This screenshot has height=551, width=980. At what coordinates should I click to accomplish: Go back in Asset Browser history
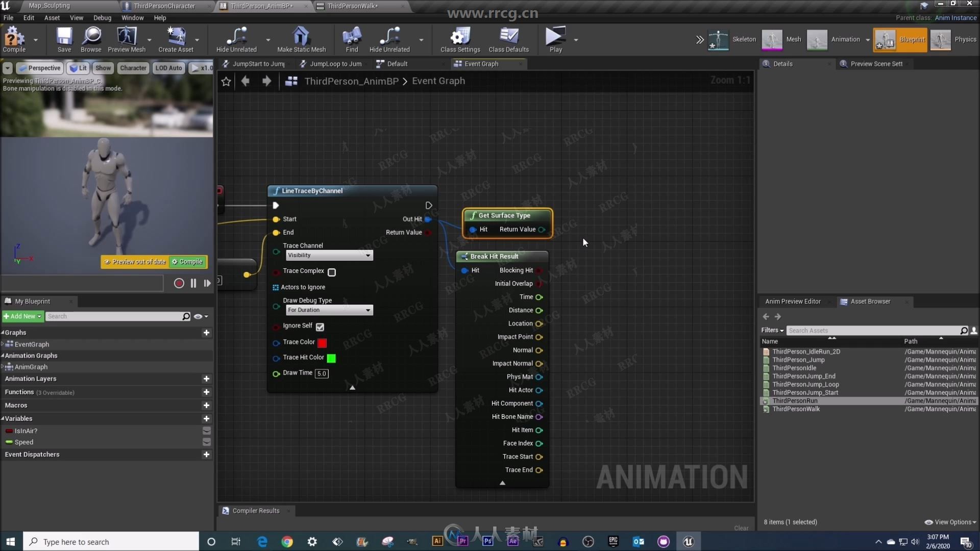pos(766,317)
